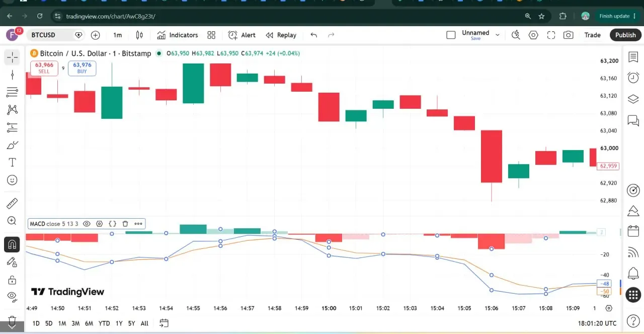Change the 1m chart interval
The width and height of the screenshot is (644, 334).
117,35
